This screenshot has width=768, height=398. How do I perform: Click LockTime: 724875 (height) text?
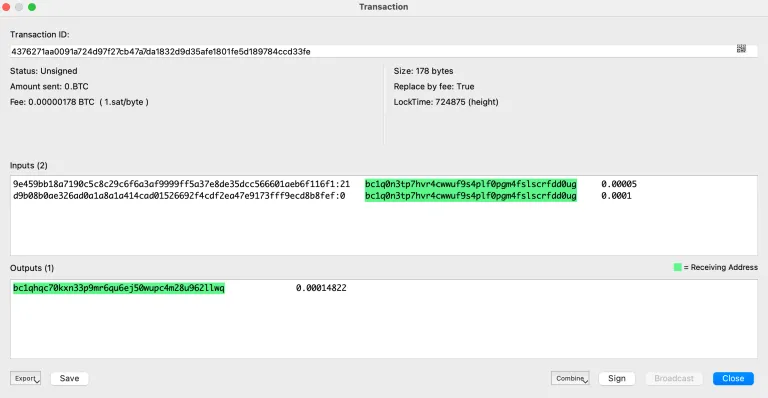(446, 102)
